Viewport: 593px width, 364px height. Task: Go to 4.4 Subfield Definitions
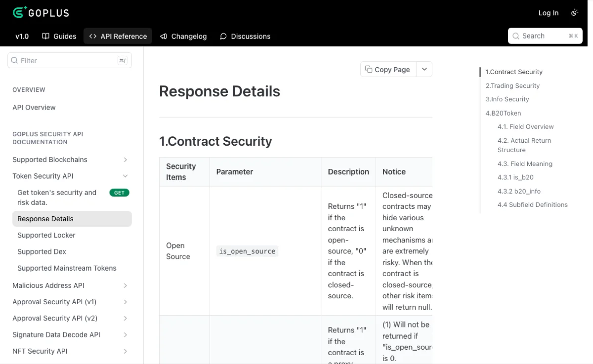[533, 204]
